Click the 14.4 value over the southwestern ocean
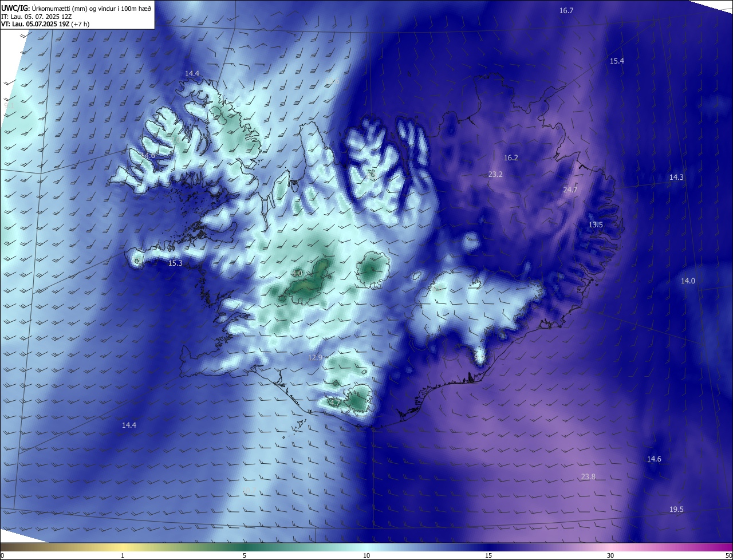This screenshot has width=733, height=560. click(x=129, y=425)
